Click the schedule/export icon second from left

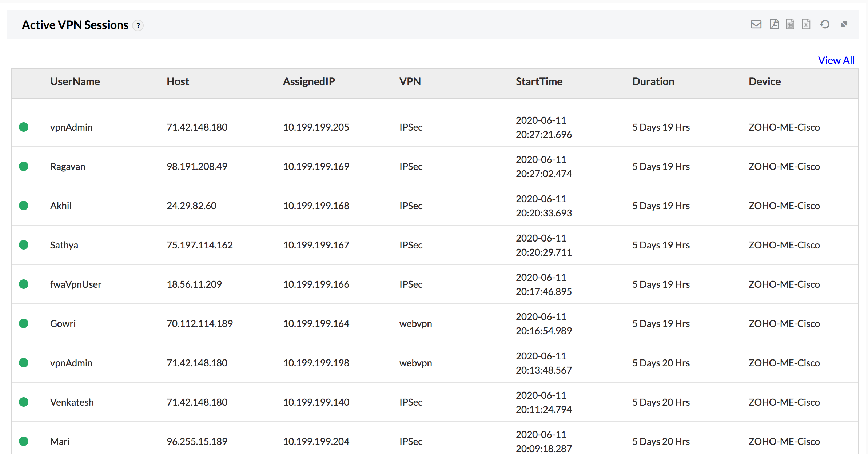(x=774, y=25)
